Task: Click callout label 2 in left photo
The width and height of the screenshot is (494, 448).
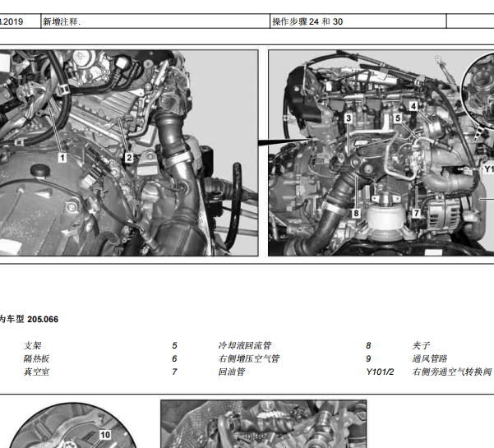Action: click(129, 158)
